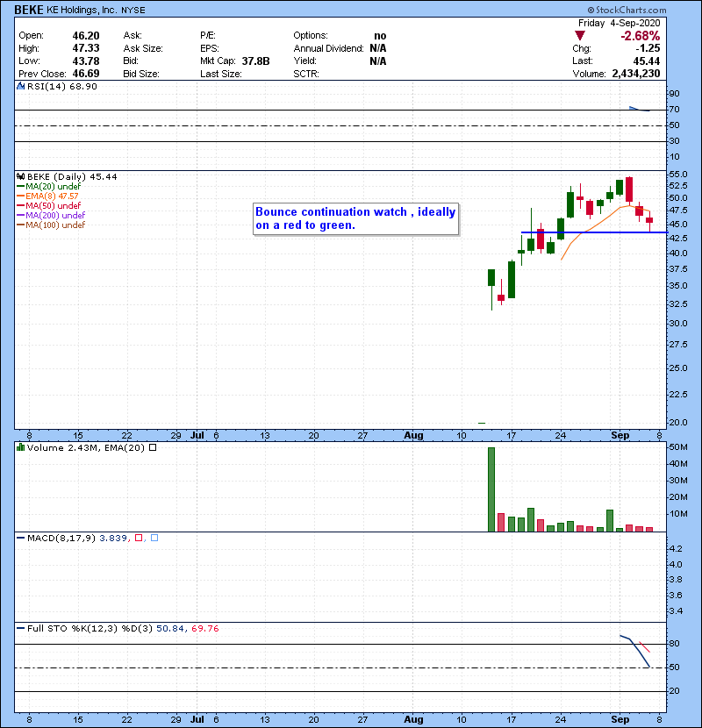Screen dimensions: 702x728
Task: Select the brown MA(100) legend swatch
Action: coord(20,225)
